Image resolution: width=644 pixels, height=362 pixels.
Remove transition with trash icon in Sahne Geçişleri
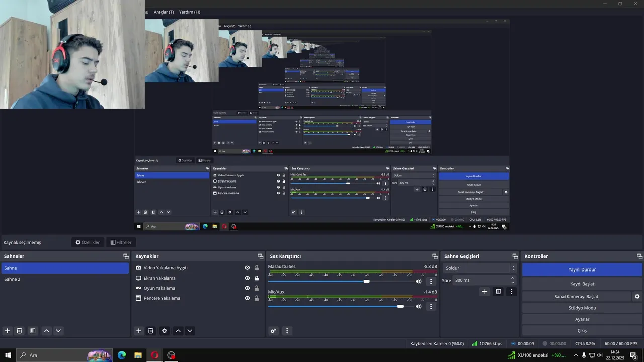coord(498,291)
